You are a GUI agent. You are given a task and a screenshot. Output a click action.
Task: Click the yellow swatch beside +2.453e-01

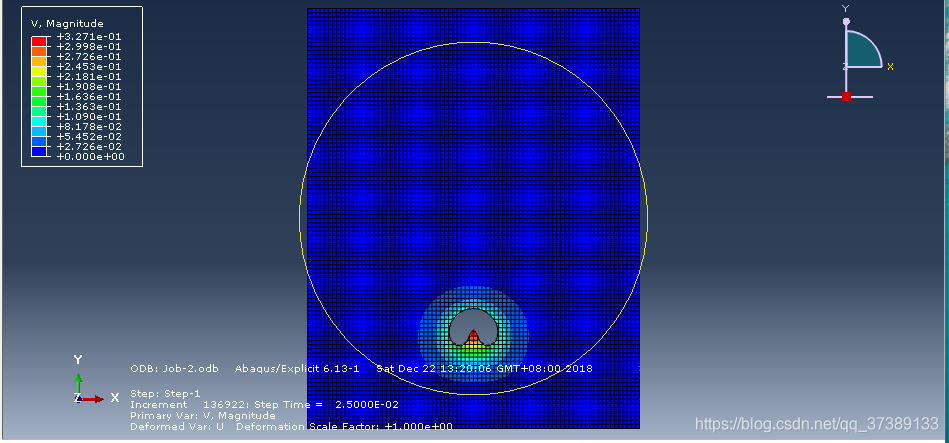(40, 68)
